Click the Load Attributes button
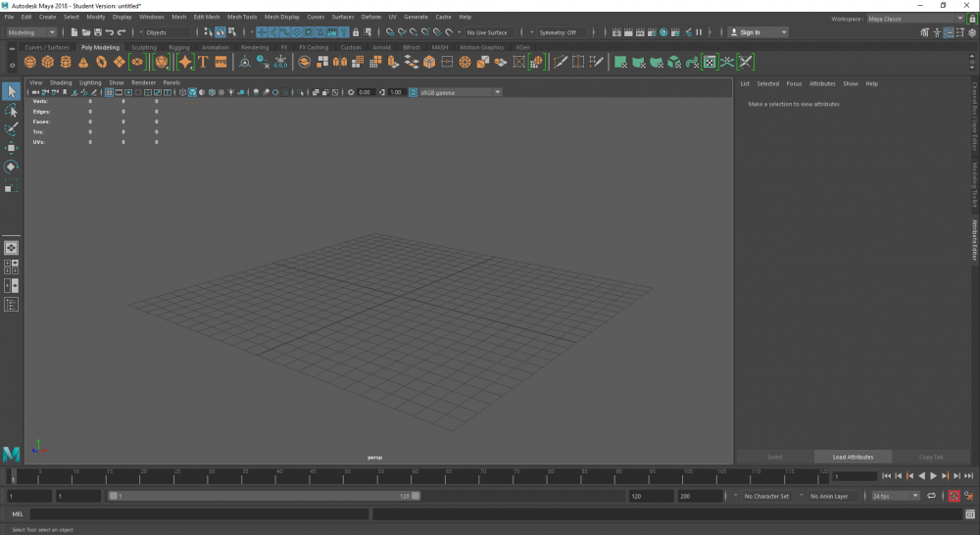This screenshot has height=535, width=980. pyautogui.click(x=853, y=457)
